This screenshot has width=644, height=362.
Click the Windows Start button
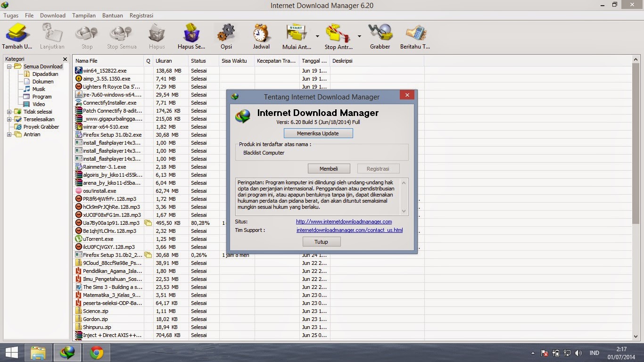(11, 353)
